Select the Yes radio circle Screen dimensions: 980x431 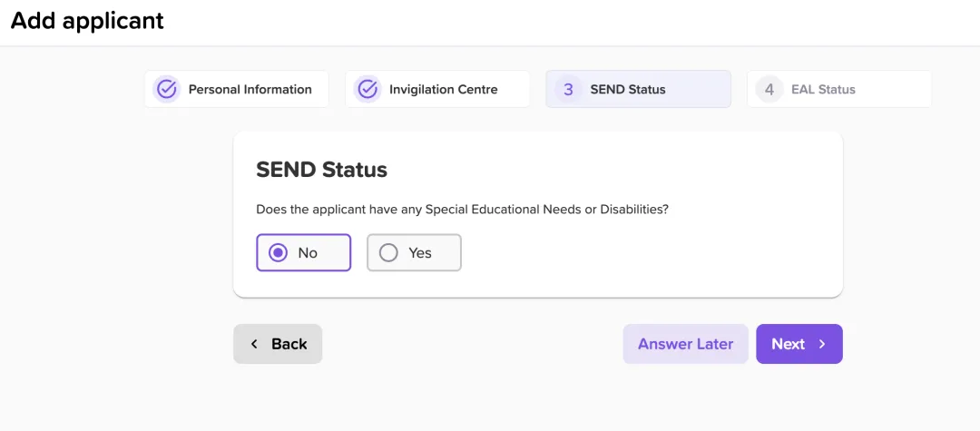[x=388, y=253]
